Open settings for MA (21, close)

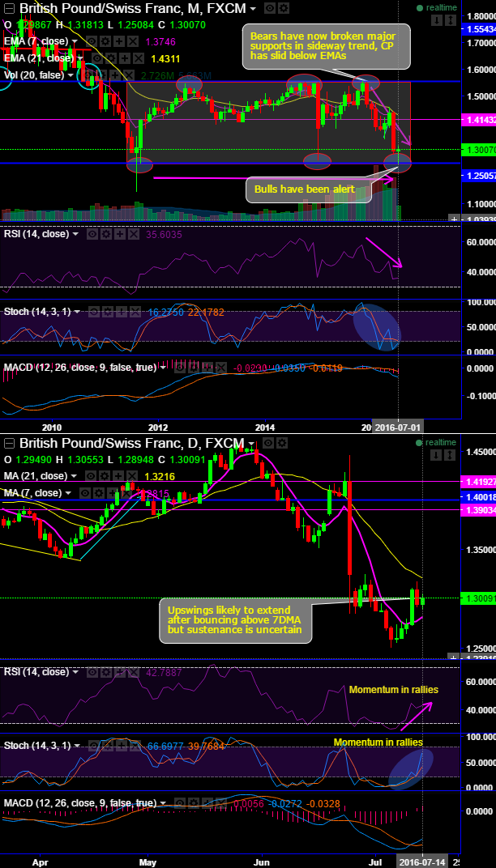point(106,476)
